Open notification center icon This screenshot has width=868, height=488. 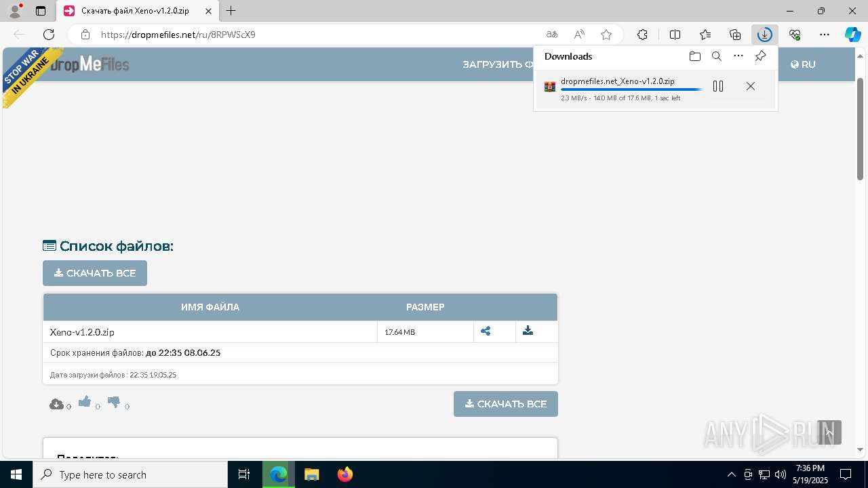846,474
